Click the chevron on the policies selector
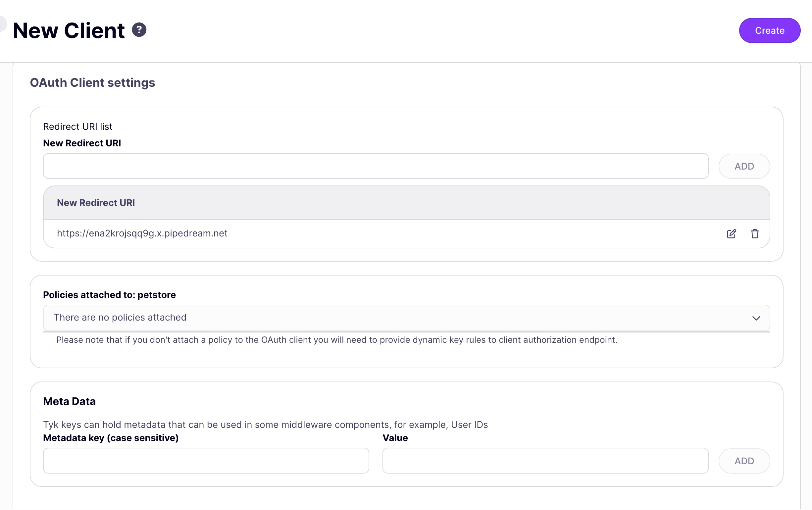The height and width of the screenshot is (510, 812). point(756,317)
